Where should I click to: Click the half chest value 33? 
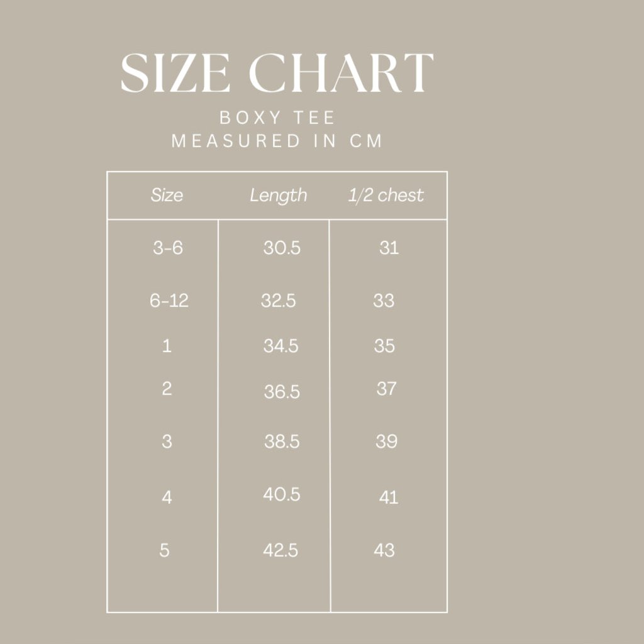(x=384, y=301)
